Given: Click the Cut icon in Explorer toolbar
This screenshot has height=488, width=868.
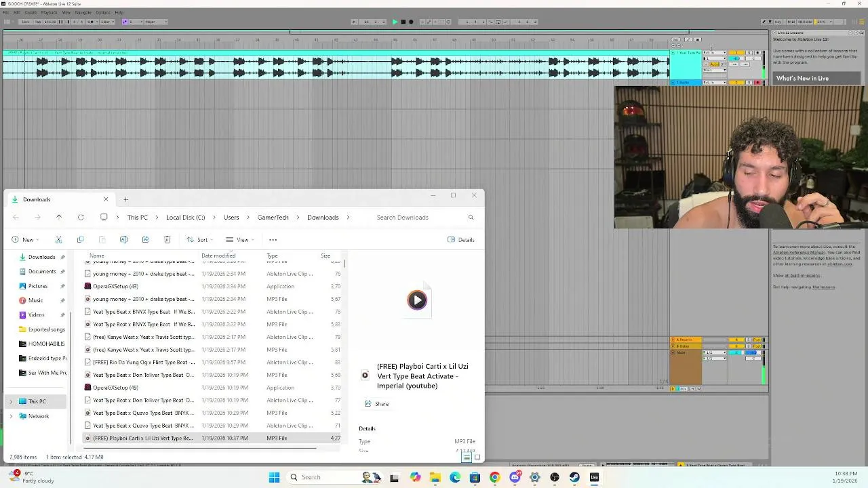Looking at the screenshot, I should 58,239.
